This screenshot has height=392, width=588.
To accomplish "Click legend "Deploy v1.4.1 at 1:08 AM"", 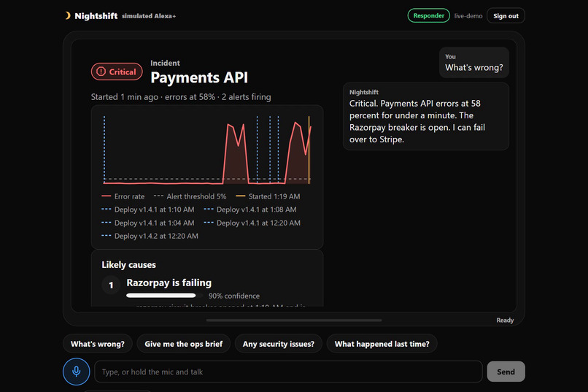I will (250, 210).
